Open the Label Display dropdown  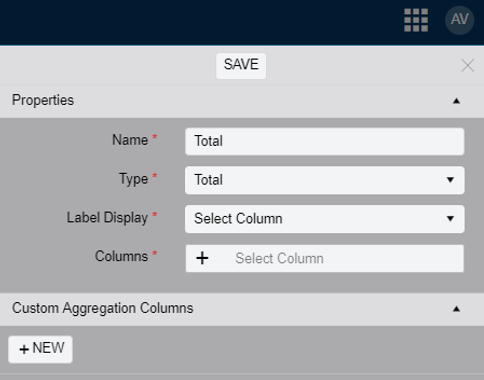point(325,219)
